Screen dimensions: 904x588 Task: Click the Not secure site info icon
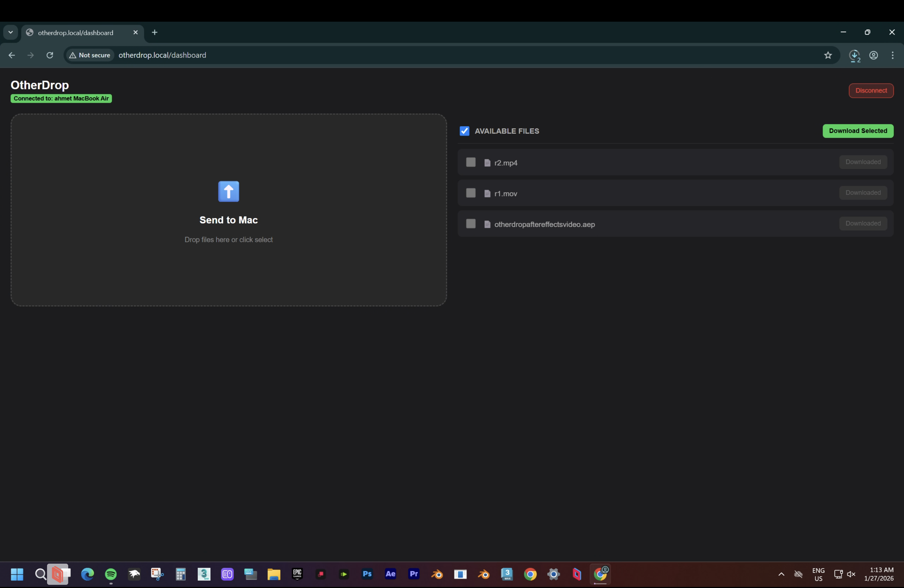coord(90,56)
